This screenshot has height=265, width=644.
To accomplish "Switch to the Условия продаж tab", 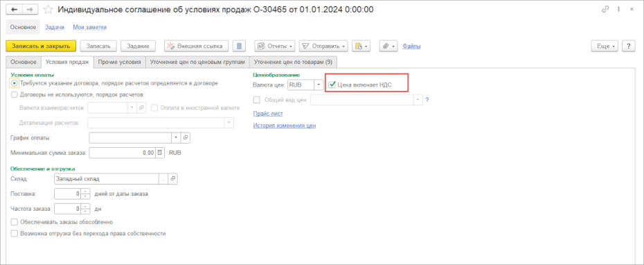I will 67,62.
